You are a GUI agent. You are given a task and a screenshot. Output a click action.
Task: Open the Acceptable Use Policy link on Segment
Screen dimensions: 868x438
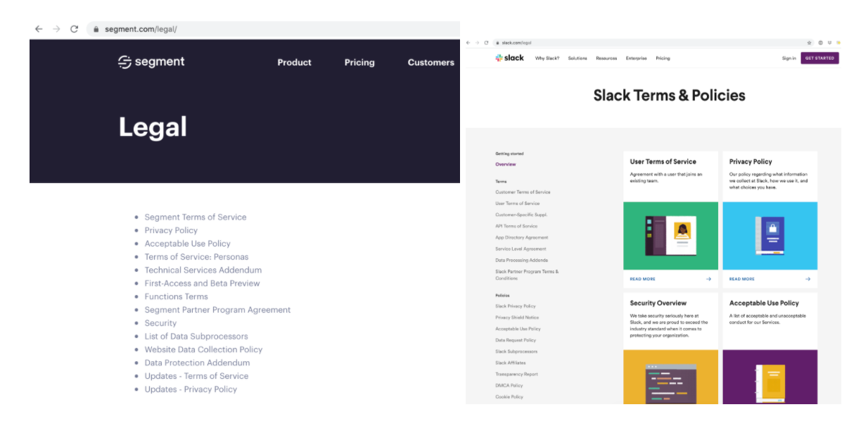(x=187, y=244)
